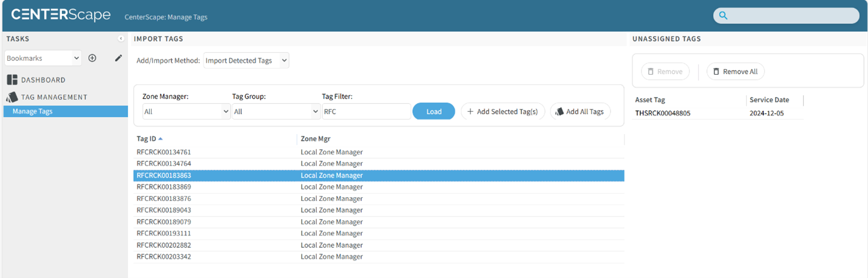Collapse the Tasks panel with the arrow icon
This screenshot has height=278, width=868.
121,39
